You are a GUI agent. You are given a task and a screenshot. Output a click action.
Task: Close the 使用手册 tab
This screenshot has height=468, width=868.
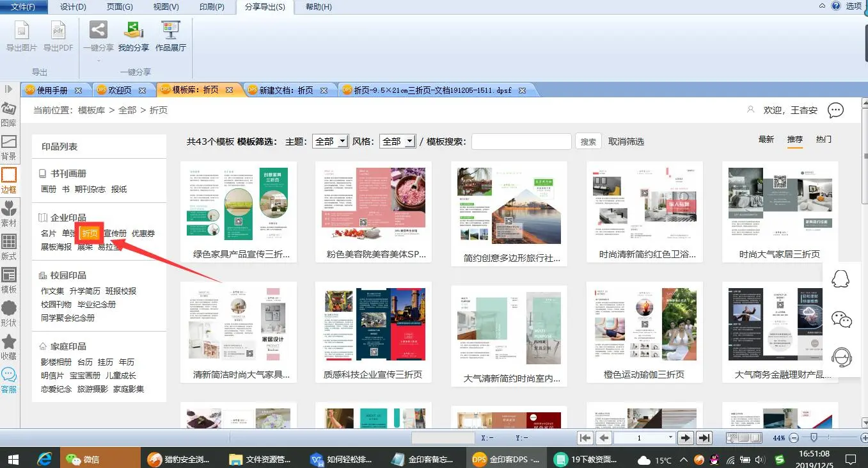point(79,90)
